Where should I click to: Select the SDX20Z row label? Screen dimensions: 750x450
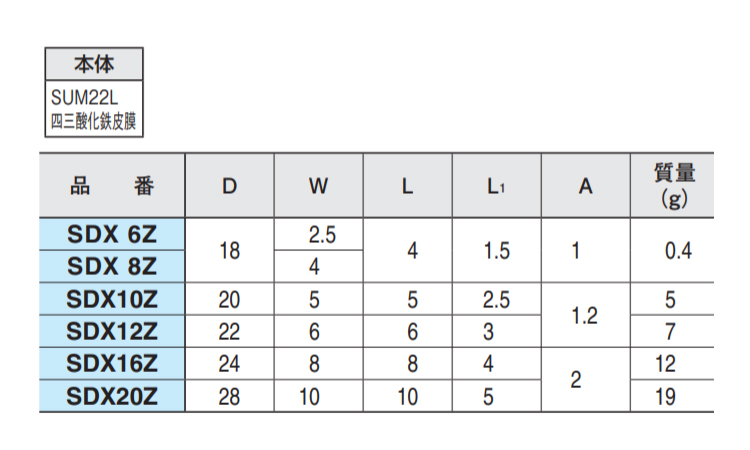pyautogui.click(x=112, y=396)
